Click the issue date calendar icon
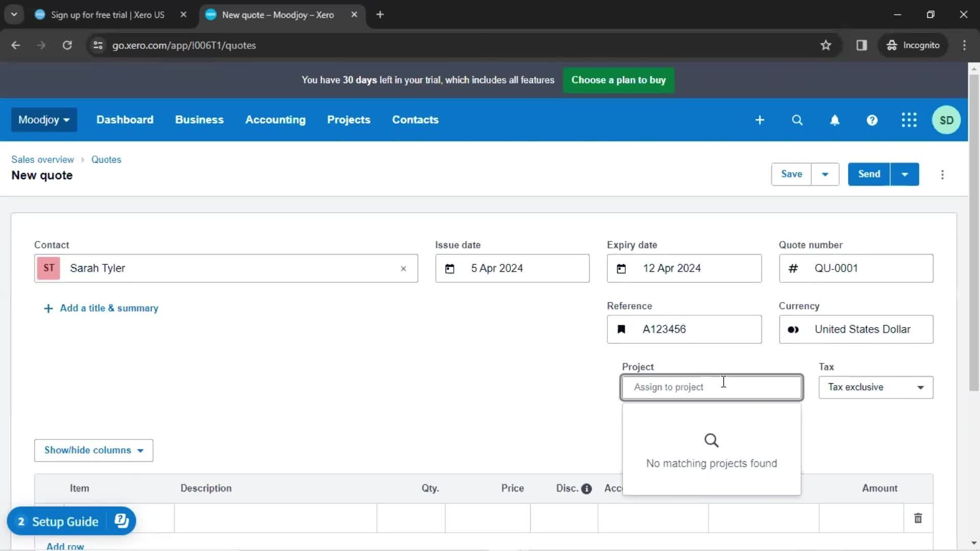Screen dimensions: 980x551 [450, 268]
